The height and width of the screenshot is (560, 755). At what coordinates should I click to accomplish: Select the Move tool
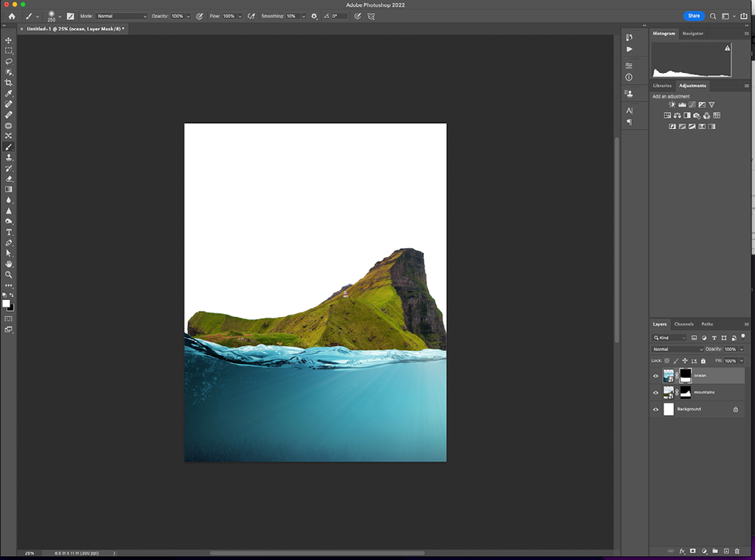[9, 41]
